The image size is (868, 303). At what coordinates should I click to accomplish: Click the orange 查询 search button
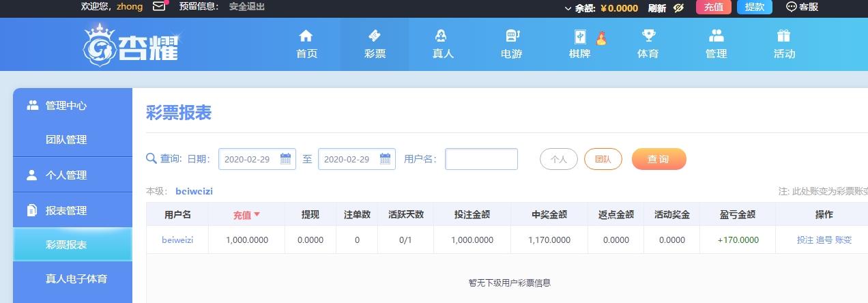pos(659,159)
